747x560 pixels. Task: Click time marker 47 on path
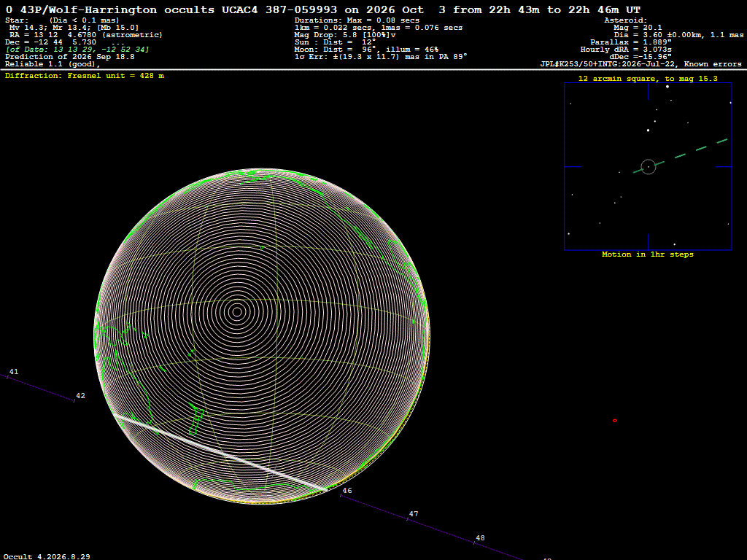[x=414, y=514]
